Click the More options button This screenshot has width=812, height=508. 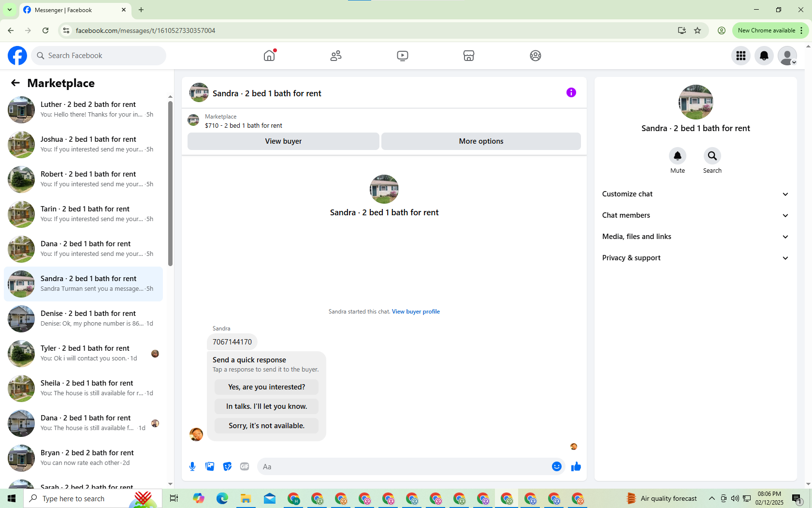click(481, 141)
